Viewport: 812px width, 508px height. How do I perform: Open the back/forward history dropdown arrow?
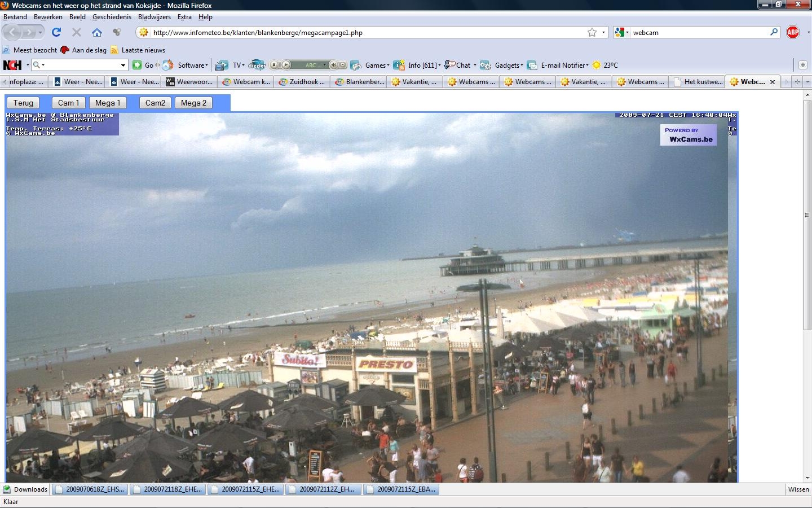(41, 33)
